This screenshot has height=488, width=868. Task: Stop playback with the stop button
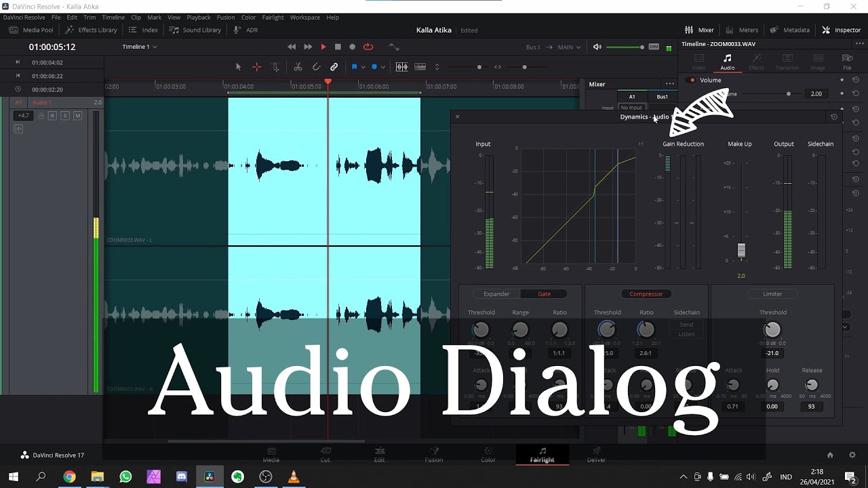338,47
